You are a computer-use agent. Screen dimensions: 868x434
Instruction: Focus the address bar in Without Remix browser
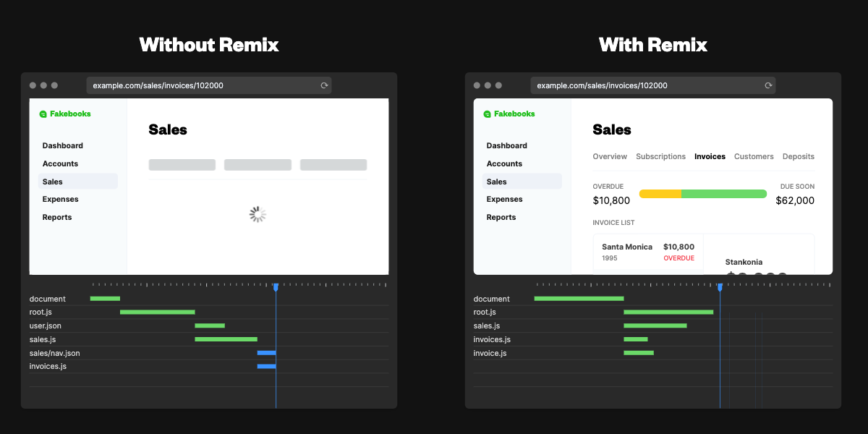(x=209, y=85)
